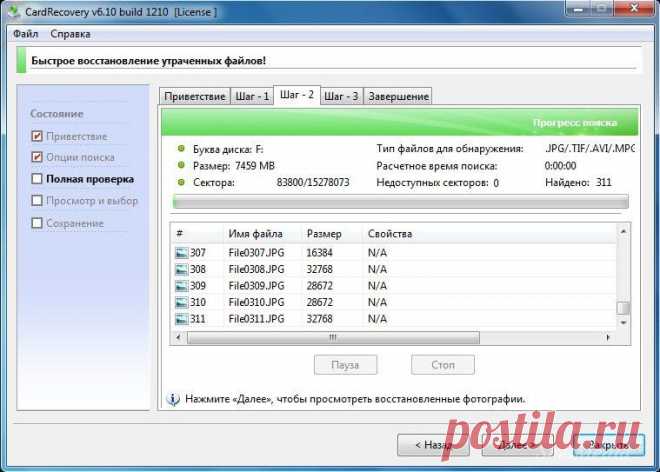Click the horizontal scrollbar thumb of file list
Image resolution: width=660 pixels, height=472 pixels.
[x=333, y=337]
